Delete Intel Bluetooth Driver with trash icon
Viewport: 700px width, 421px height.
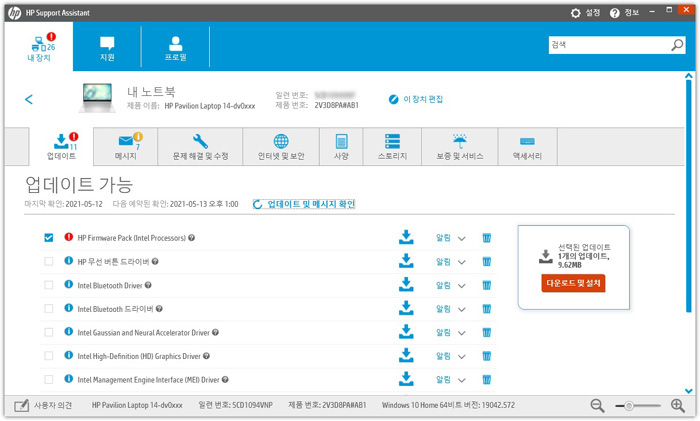(487, 285)
